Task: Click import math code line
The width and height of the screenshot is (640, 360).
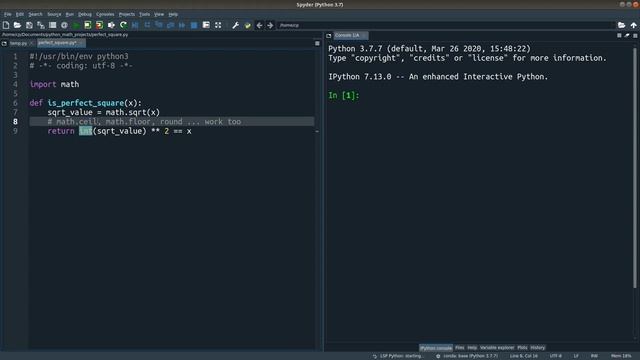Action: 54,84
